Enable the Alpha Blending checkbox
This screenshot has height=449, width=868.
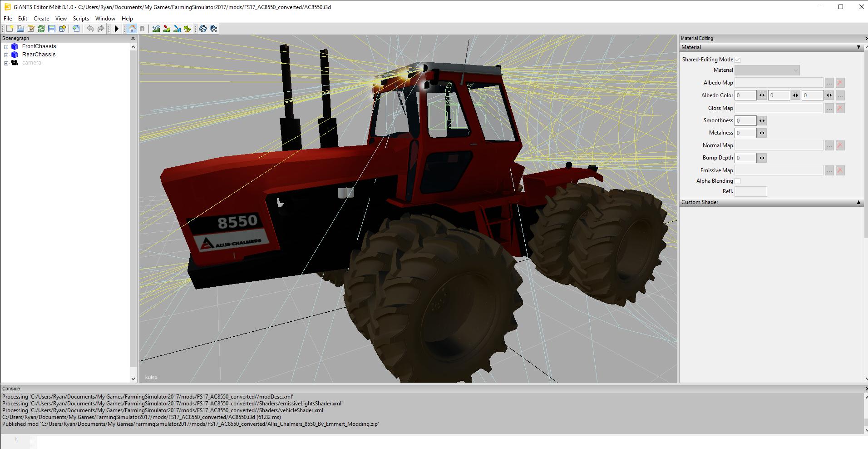[x=738, y=181]
